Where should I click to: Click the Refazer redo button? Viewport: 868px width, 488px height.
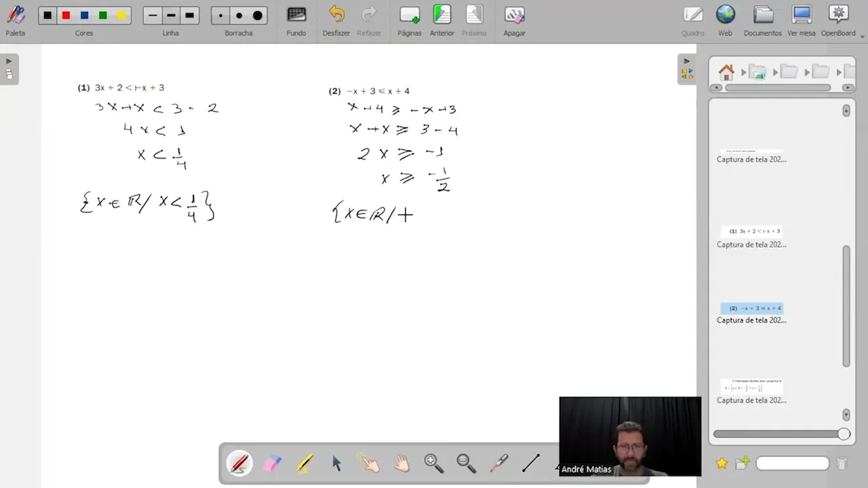click(x=369, y=20)
